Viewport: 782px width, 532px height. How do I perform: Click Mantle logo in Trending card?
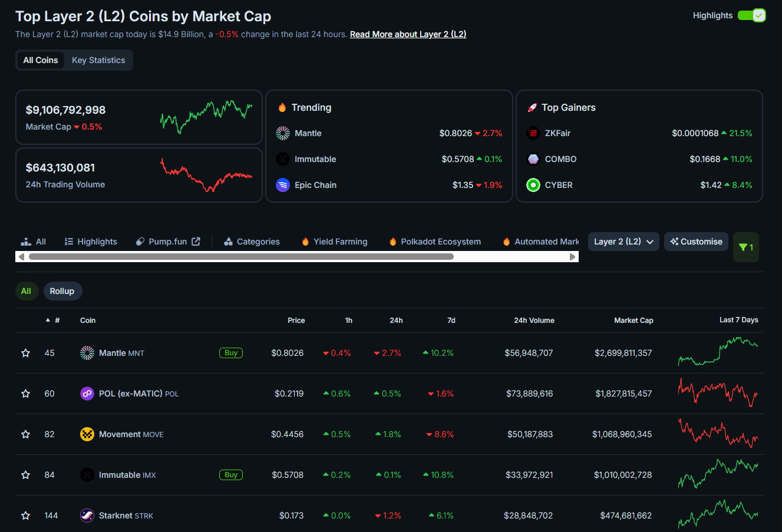coord(283,133)
